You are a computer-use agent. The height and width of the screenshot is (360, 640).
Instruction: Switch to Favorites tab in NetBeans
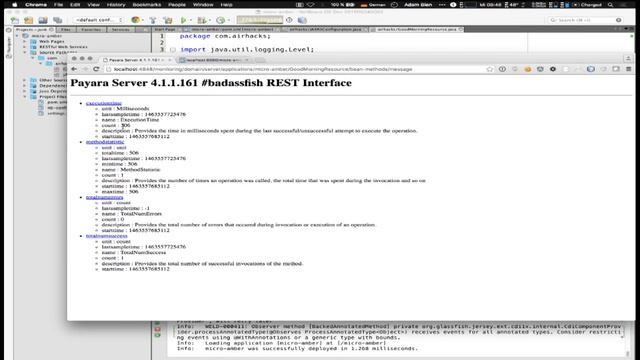point(91,29)
